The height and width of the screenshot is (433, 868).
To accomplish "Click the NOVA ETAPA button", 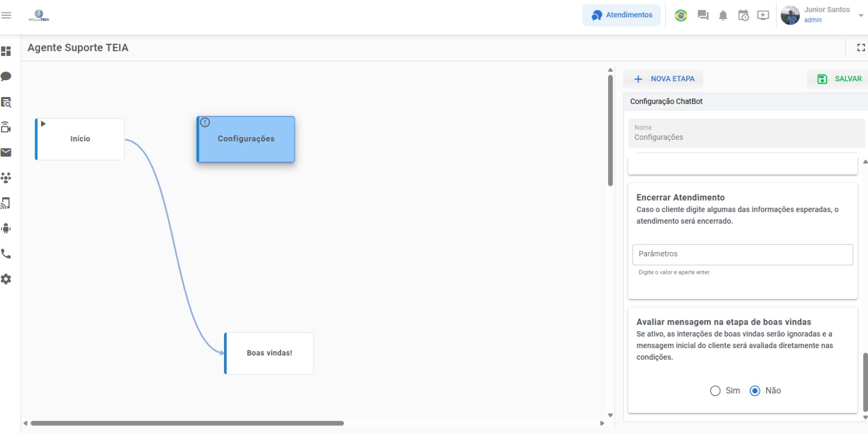I will (664, 79).
